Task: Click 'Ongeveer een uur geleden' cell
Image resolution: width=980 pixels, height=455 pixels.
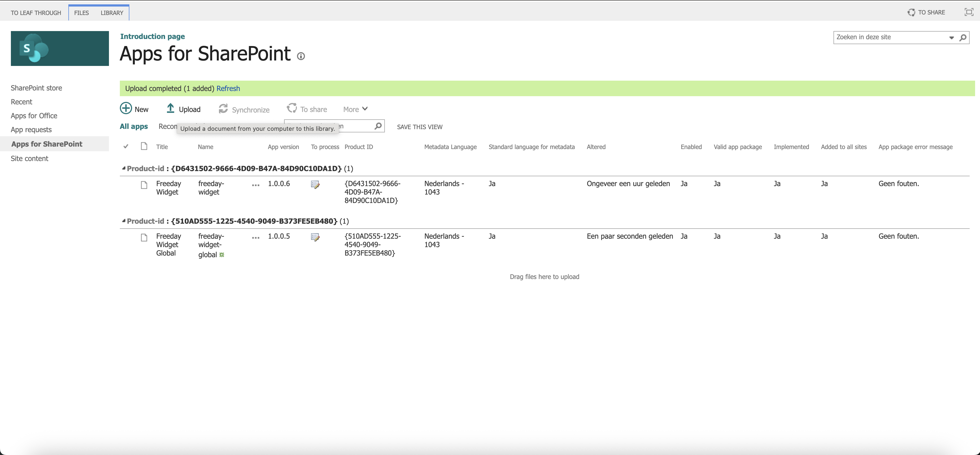Action: click(x=628, y=183)
